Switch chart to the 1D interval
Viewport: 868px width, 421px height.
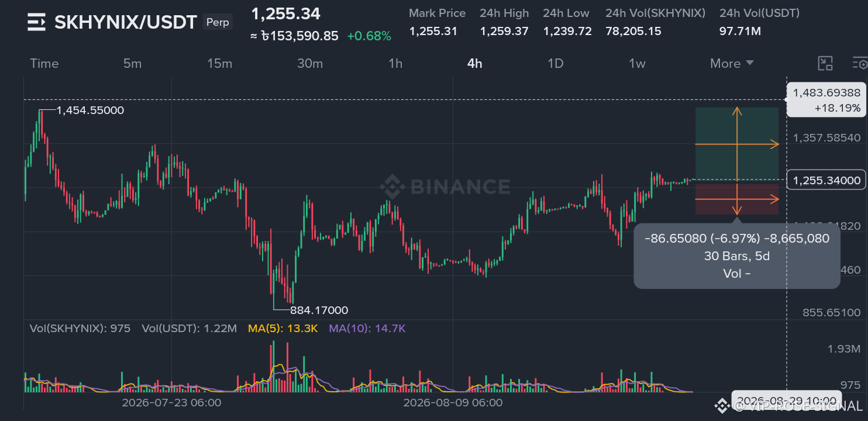point(555,64)
